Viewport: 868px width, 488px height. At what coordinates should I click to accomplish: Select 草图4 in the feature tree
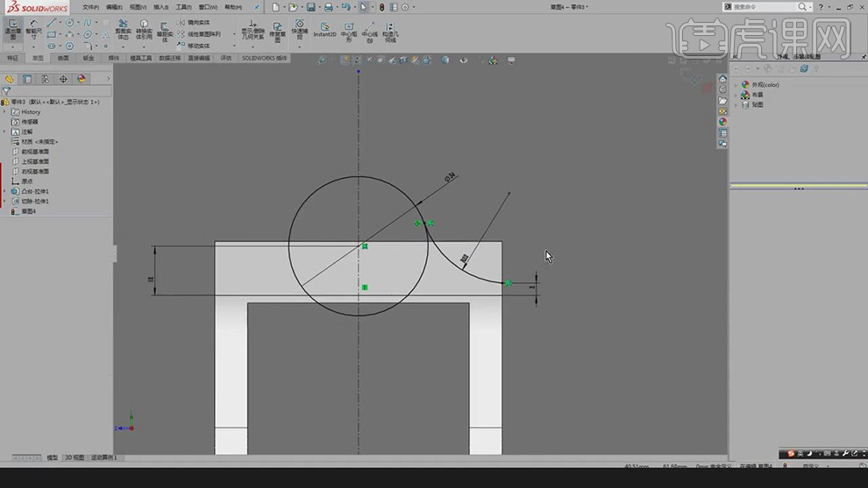28,211
